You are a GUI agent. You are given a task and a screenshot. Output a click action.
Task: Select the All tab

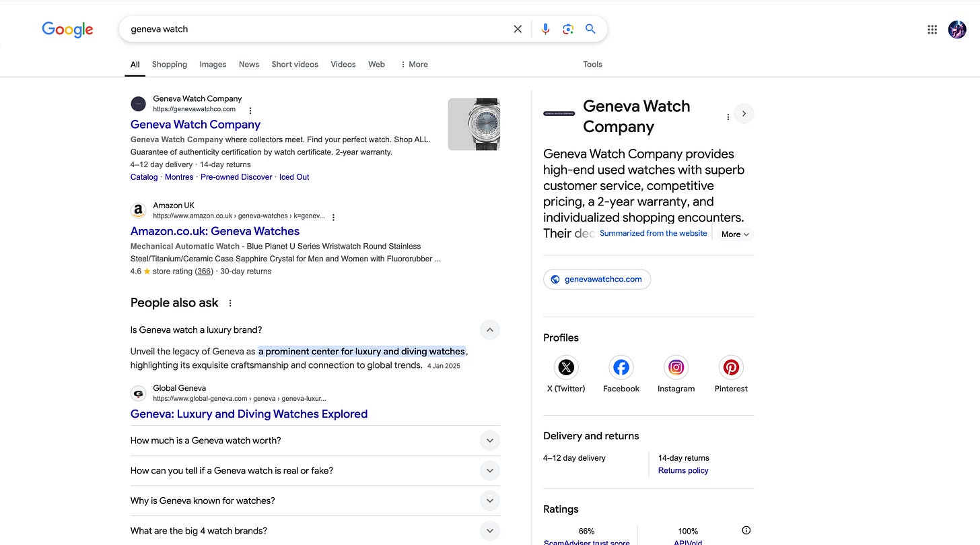tap(135, 65)
